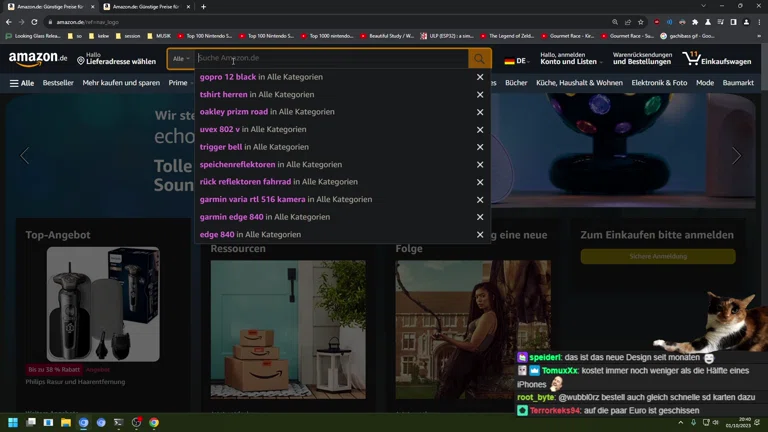Select 'garmin varia rtl 516 kamera' suggestion
This screenshot has width=768, height=432.
coord(286,199)
